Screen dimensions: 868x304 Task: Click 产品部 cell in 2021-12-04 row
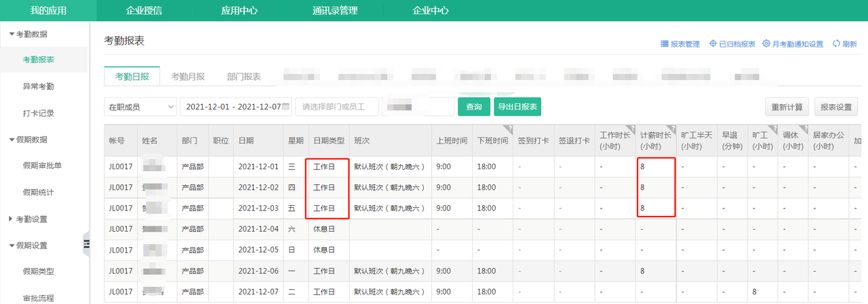point(193,229)
